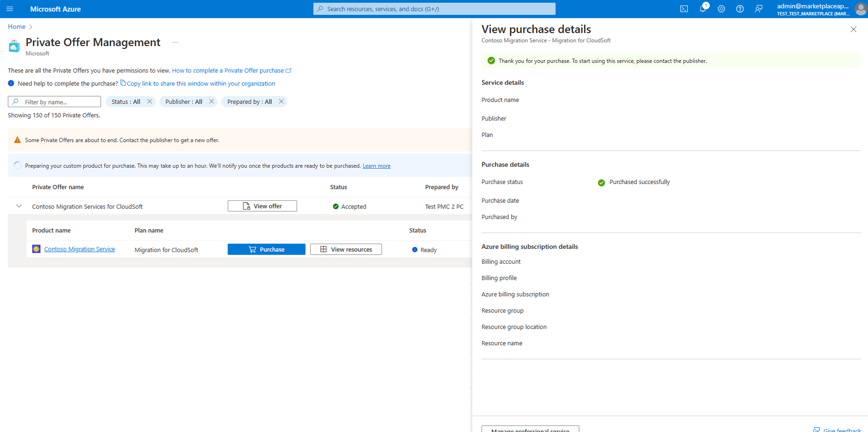The height and width of the screenshot is (432, 868).
Task: Click the blue info icon beside Need help
Action: 11,83
